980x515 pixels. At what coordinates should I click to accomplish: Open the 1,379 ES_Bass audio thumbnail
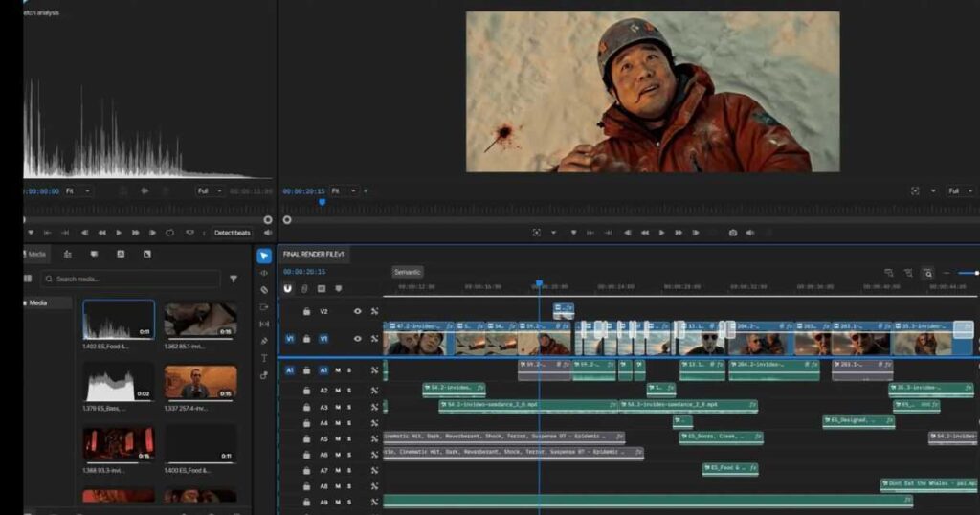tap(119, 382)
